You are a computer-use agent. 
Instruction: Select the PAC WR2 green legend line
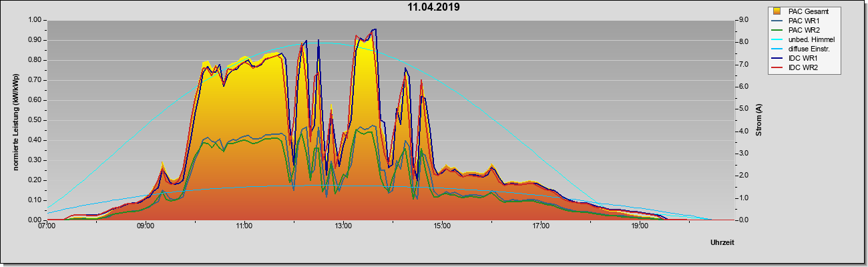[777, 30]
